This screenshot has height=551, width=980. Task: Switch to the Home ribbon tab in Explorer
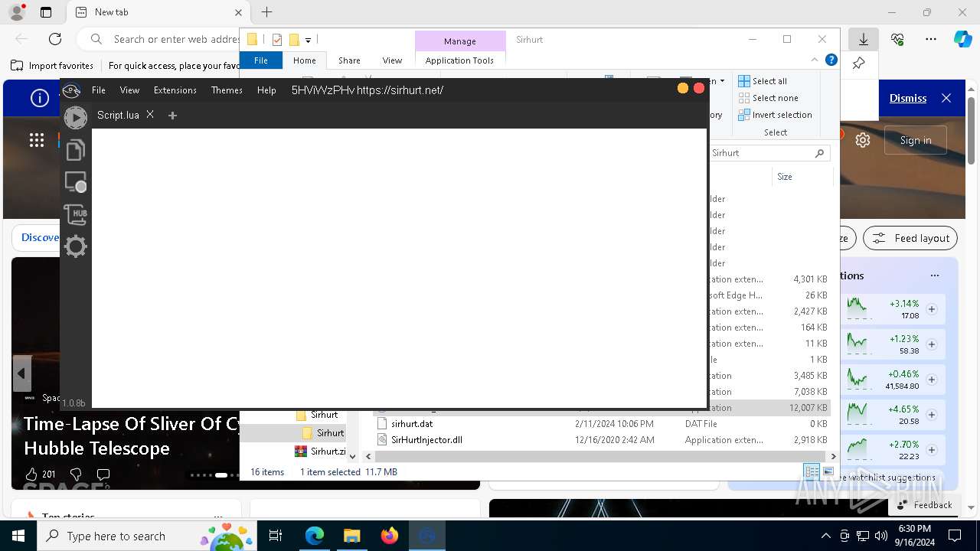pos(305,60)
